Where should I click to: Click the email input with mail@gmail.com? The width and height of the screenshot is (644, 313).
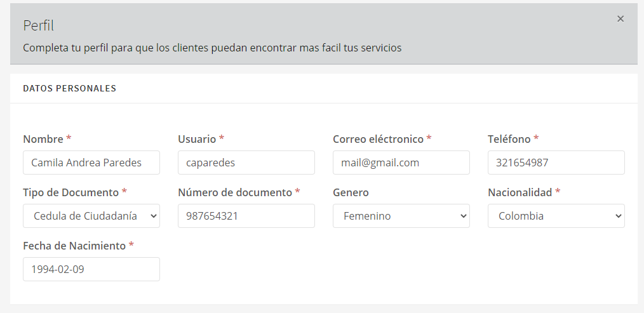tap(401, 163)
